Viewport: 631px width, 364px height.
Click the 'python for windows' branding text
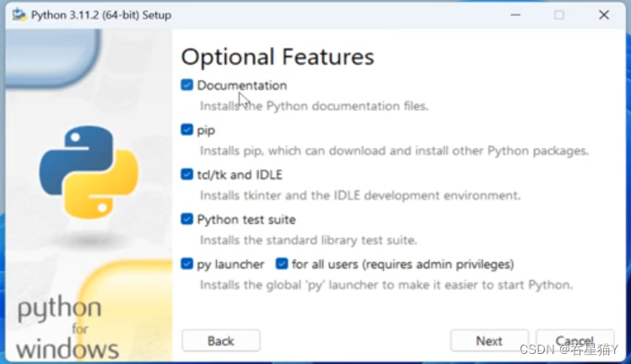click(67, 329)
